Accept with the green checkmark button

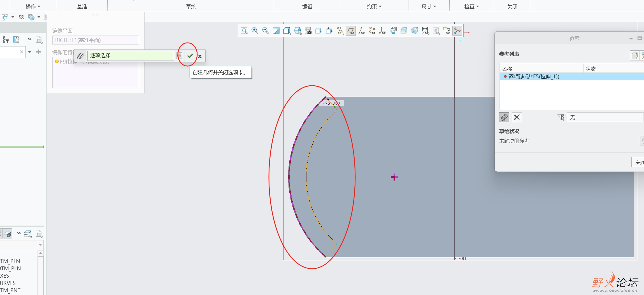pos(190,56)
